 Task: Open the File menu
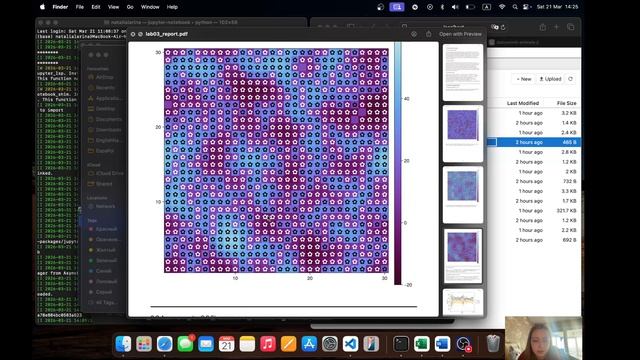point(80,7)
